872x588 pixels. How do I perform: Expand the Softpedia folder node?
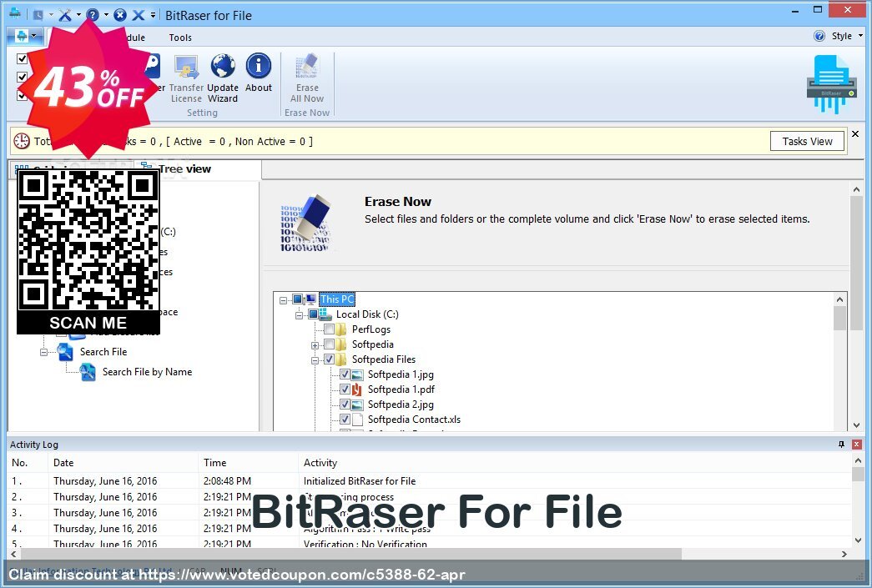[315, 345]
